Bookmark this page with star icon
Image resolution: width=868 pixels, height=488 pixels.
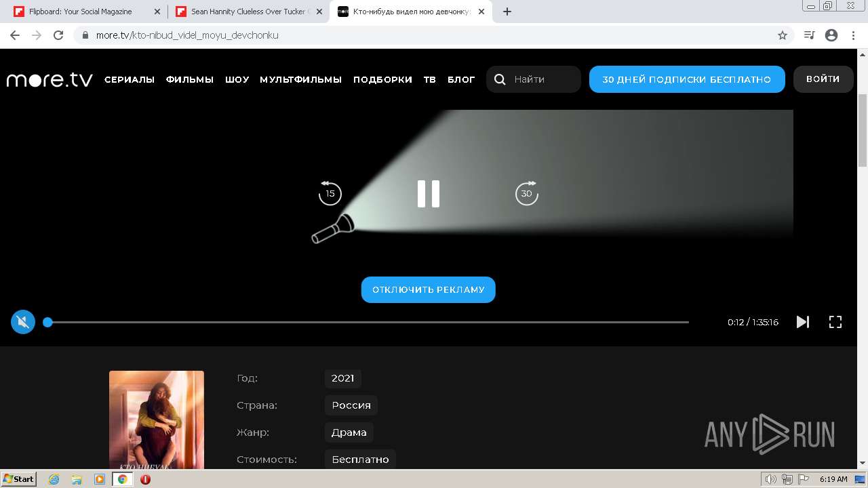[x=783, y=35]
